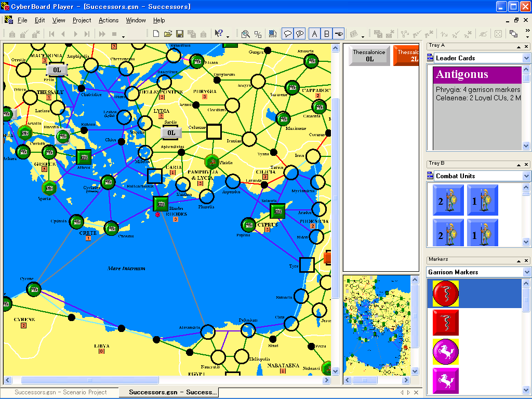Open the Help menu
Screen dimensions: 532x399
[159, 20]
